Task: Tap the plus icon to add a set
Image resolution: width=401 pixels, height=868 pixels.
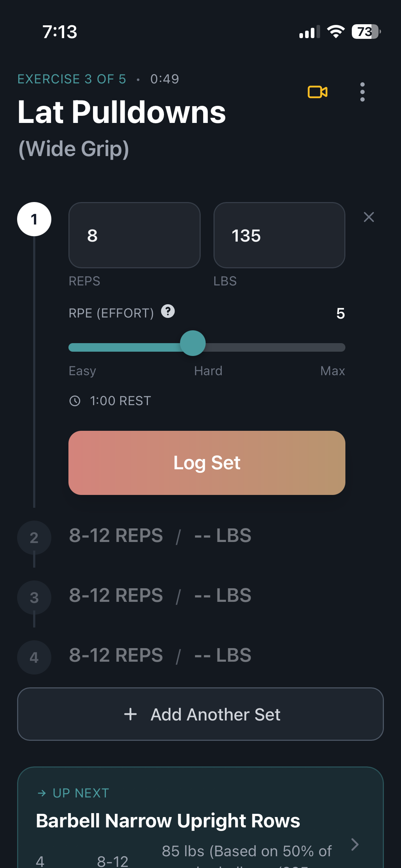Action: click(130, 714)
